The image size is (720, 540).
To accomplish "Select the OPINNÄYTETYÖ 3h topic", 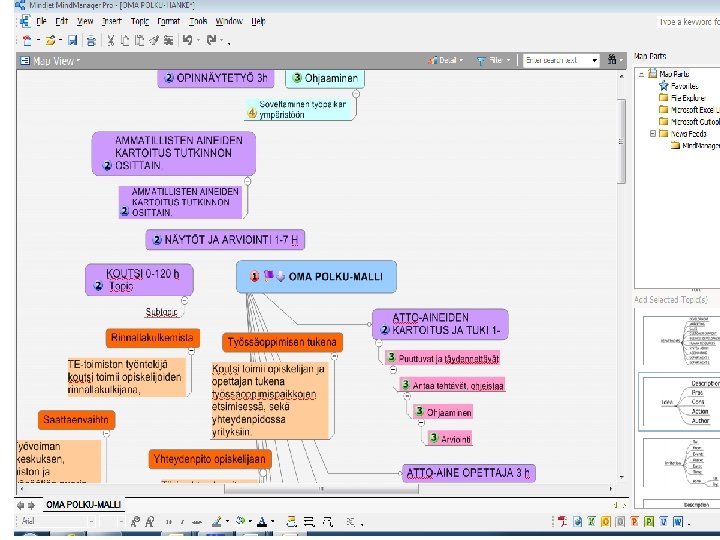I will coord(216,79).
